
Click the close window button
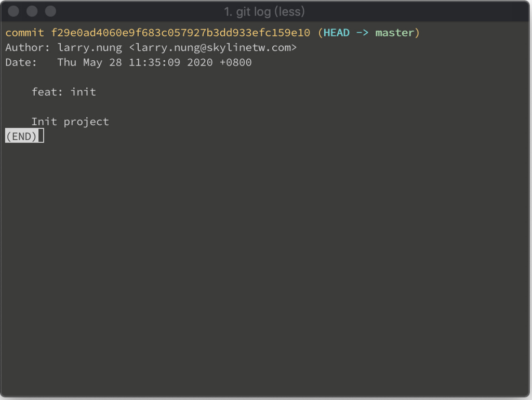(x=14, y=11)
